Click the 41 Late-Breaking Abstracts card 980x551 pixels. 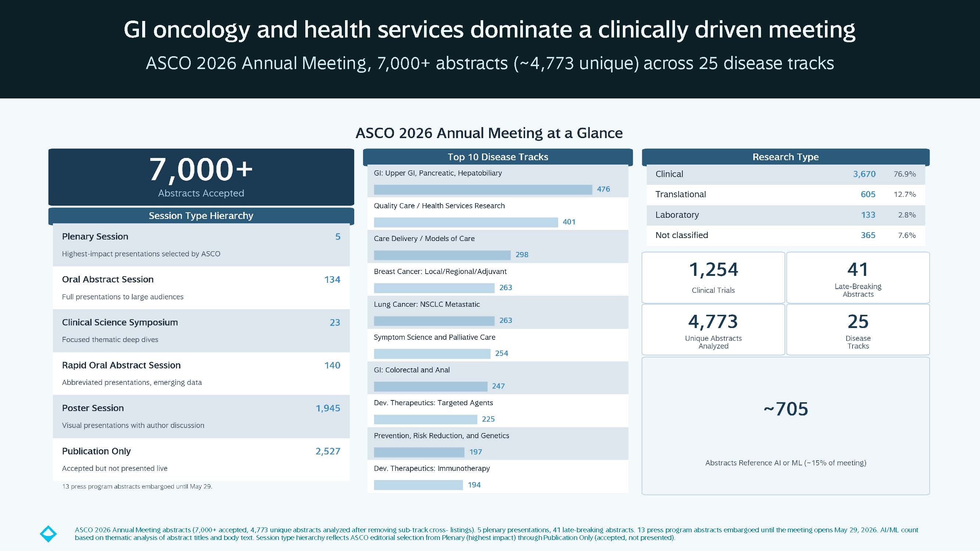[x=858, y=278]
